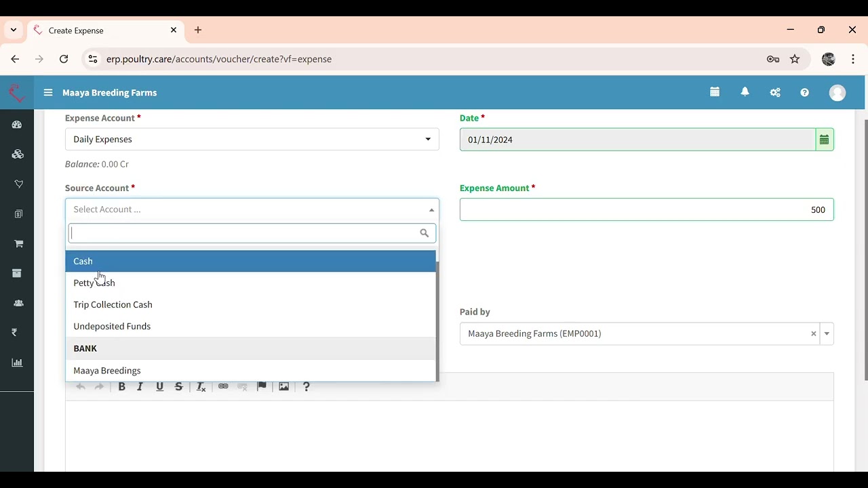The height and width of the screenshot is (488, 868).
Task: Open the dollar invoice document sidebar icon
Action: click(x=18, y=214)
